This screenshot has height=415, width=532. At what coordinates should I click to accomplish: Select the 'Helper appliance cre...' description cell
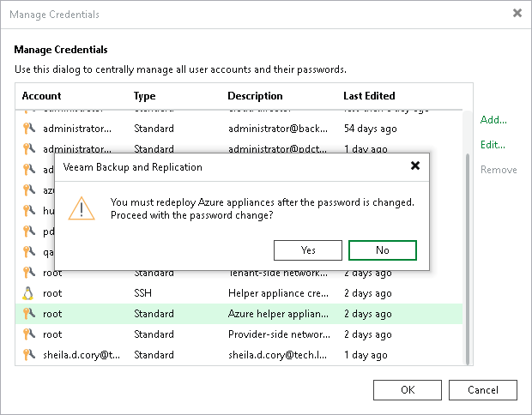coord(278,293)
